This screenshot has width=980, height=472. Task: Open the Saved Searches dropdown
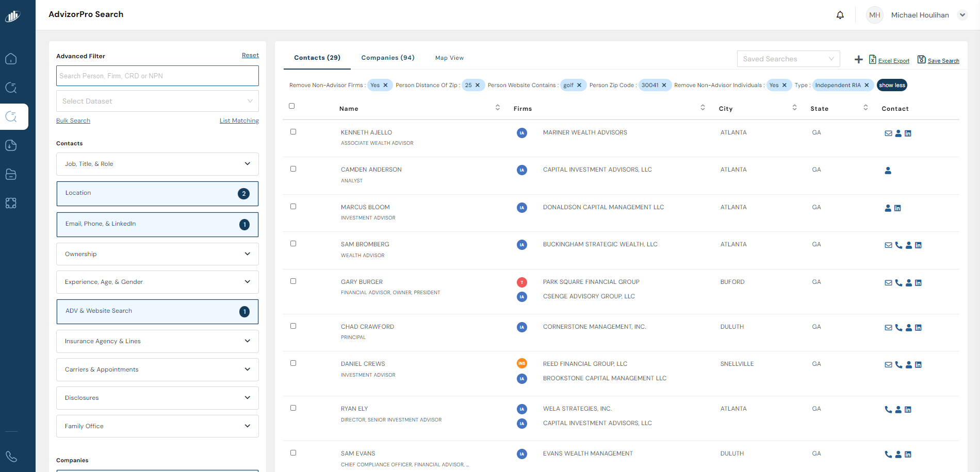point(788,59)
